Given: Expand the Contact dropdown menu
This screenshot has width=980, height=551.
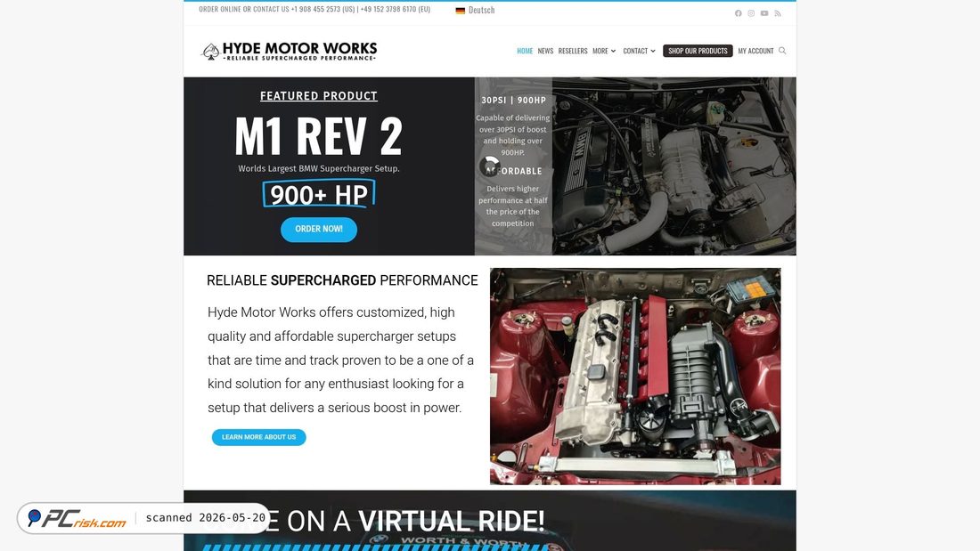Looking at the screenshot, I should (639, 51).
